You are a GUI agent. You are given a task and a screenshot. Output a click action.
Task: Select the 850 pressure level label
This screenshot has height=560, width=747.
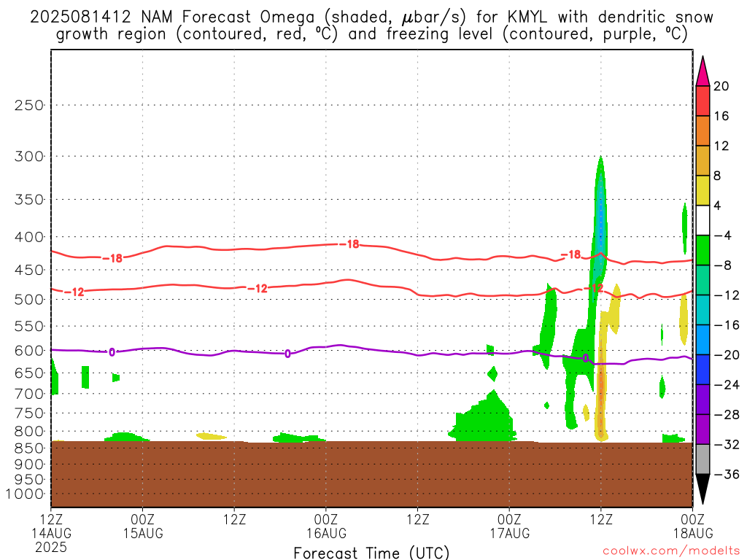(x=29, y=448)
